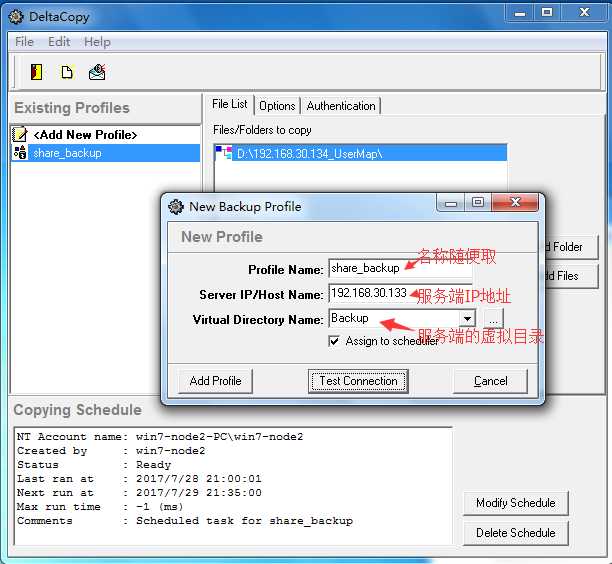Click the 'Comments' line in Copying Schedule

click(185, 521)
